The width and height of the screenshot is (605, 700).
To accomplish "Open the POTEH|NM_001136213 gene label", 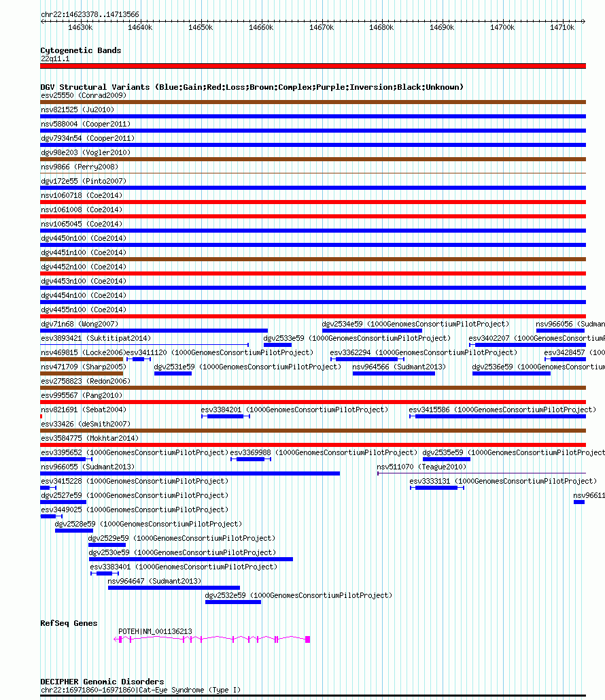I will pos(155,632).
